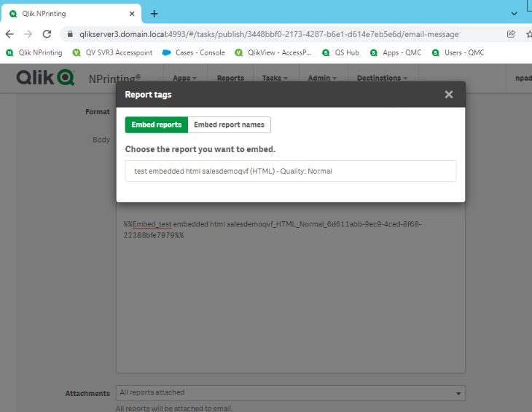Close the Qlik NPrinting browser tab
Viewport: 532px width, 412px height.
tap(132, 14)
